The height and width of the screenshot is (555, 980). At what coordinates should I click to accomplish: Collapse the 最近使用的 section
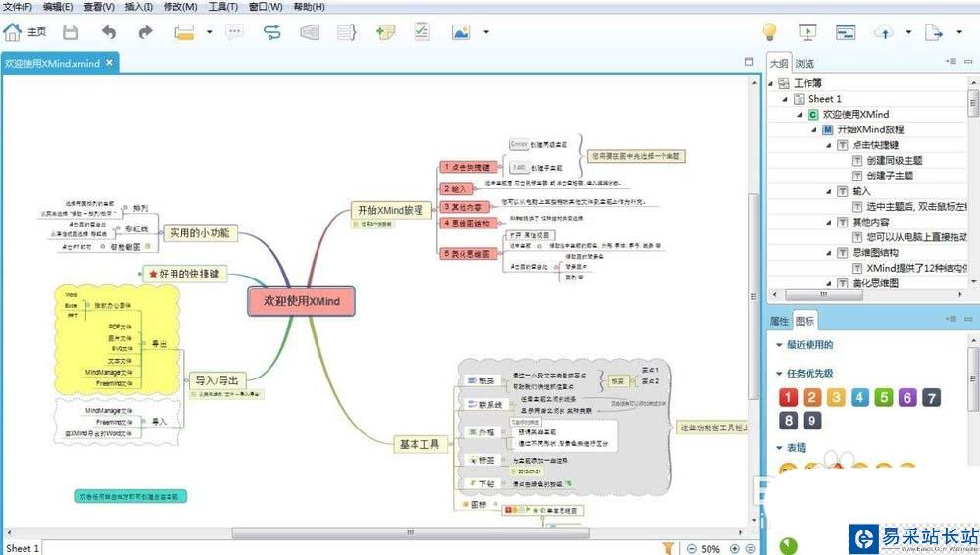click(x=779, y=345)
